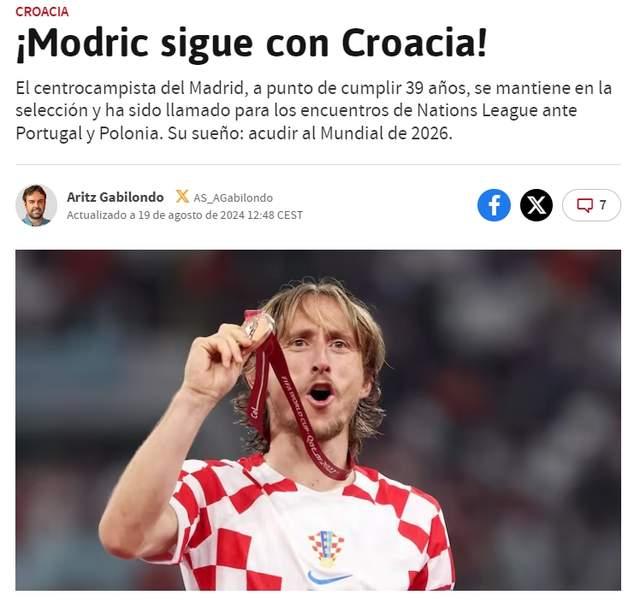Open comments via the speech bubble icon
The image size is (640, 607).
(x=584, y=205)
